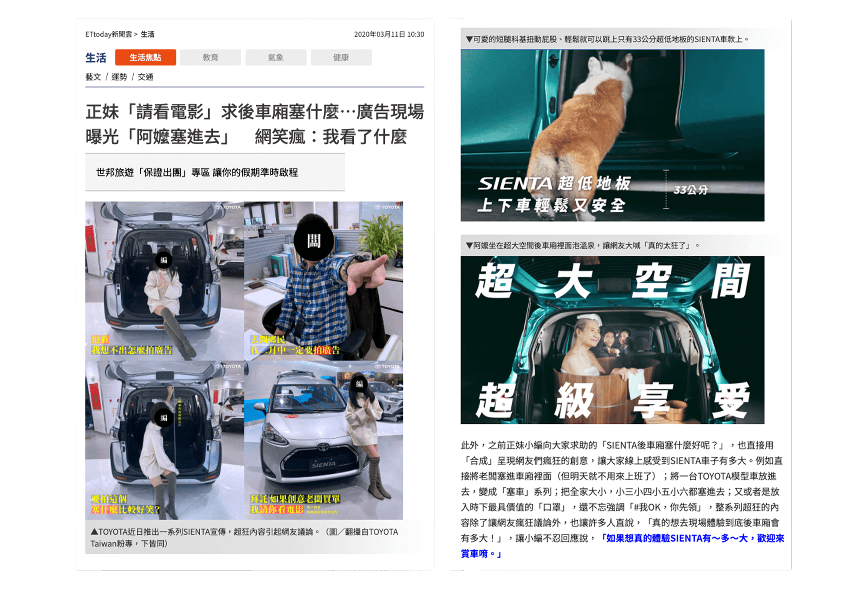The width and height of the screenshot is (868, 589).
Task: Open the corgi SIENTA超低地板 image
Action: [x=612, y=135]
